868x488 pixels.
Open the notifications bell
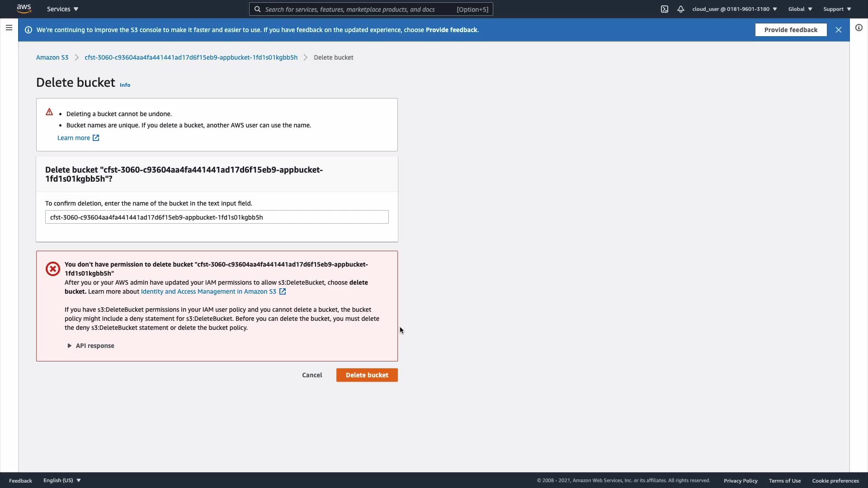click(x=680, y=9)
